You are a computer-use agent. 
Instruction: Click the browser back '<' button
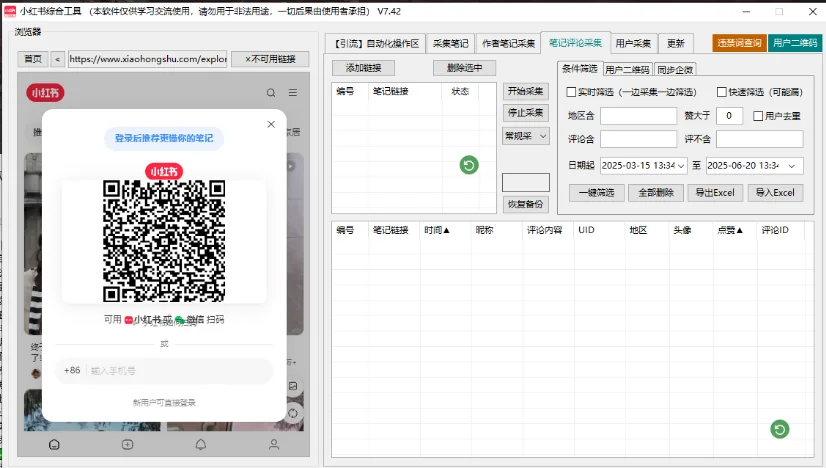[57, 59]
